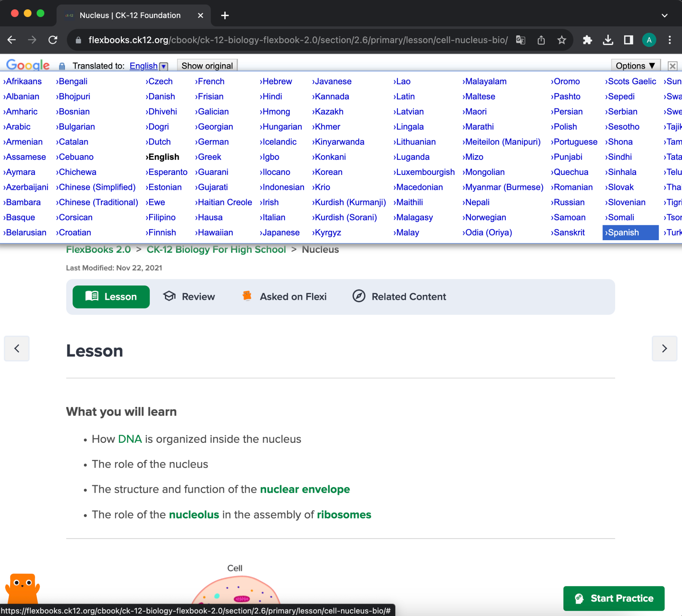The image size is (682, 616).
Task: Open the Related Content tab
Action: pyautogui.click(x=399, y=297)
